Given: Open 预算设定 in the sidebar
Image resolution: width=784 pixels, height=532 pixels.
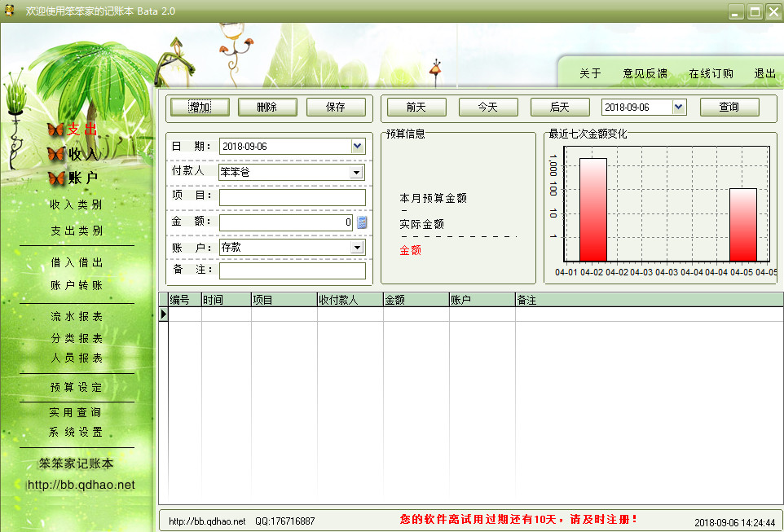Looking at the screenshot, I should coord(77,388).
